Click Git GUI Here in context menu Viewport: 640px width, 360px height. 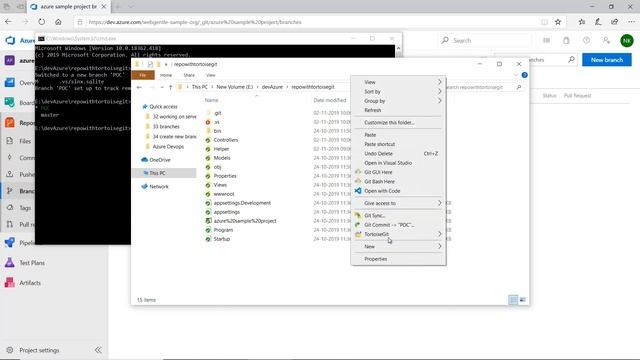pyautogui.click(x=398, y=172)
